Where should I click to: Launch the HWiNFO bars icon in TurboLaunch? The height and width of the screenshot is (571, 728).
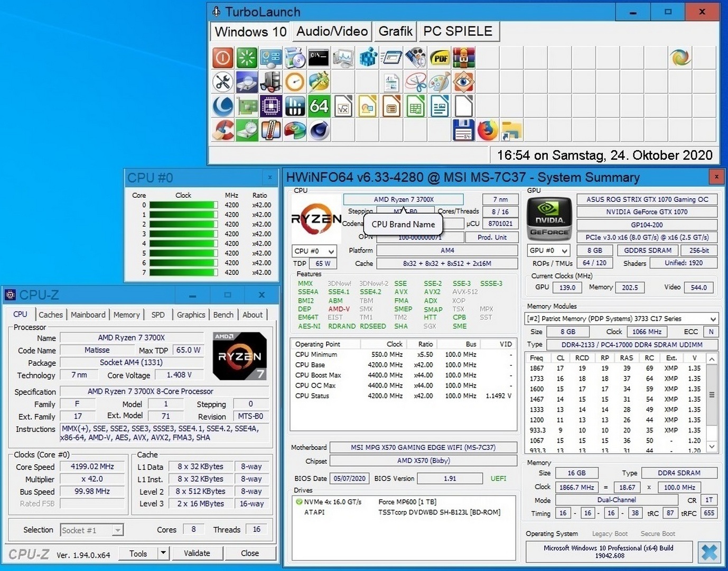pyautogui.click(x=295, y=106)
